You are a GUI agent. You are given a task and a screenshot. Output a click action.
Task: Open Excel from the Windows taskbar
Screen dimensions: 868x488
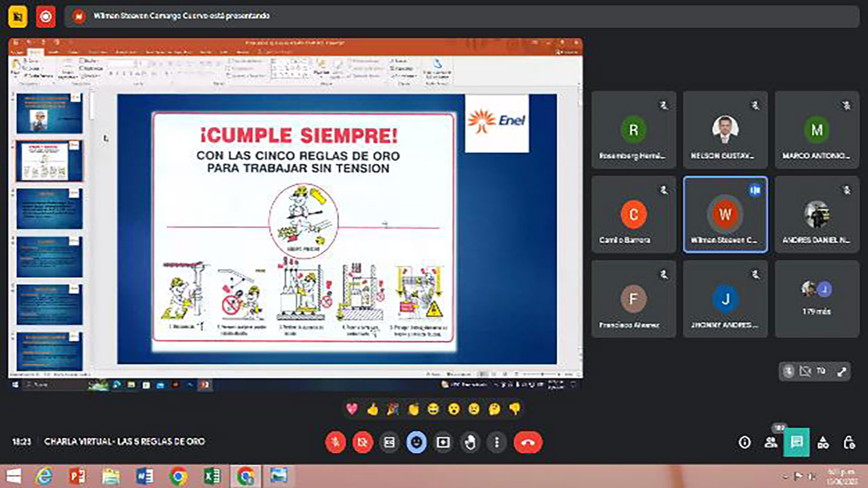tap(212, 476)
